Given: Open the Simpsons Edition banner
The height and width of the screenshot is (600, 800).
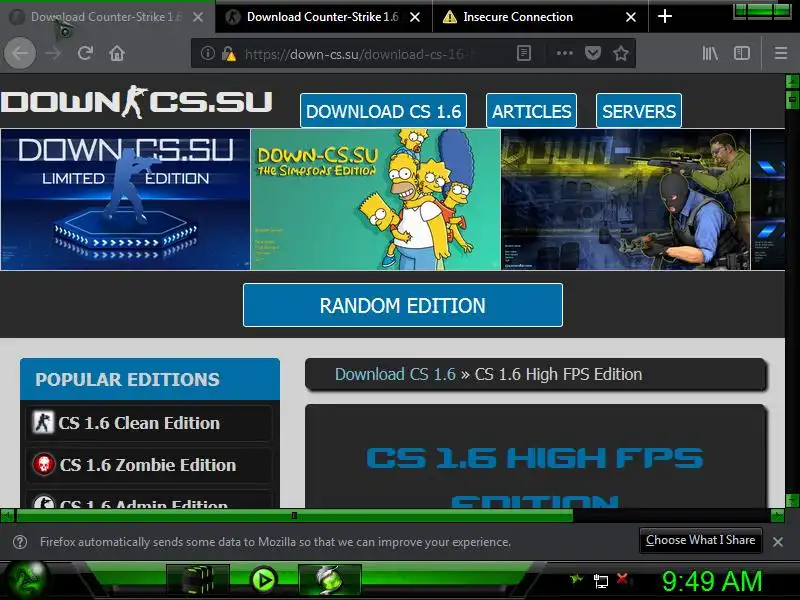Looking at the screenshot, I should click(376, 199).
